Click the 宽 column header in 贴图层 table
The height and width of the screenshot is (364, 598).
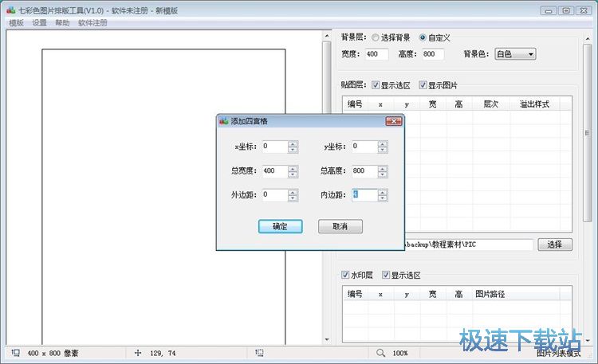(x=432, y=104)
